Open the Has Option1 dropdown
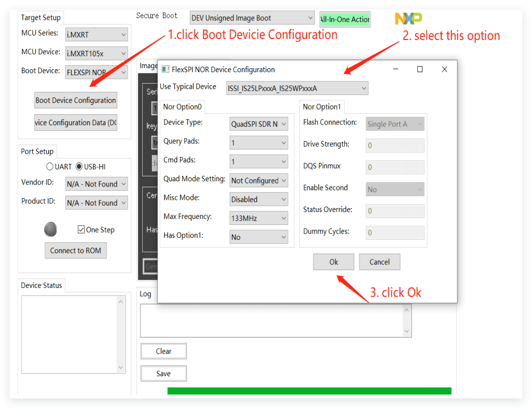This screenshot has width=532, height=408. 259,237
